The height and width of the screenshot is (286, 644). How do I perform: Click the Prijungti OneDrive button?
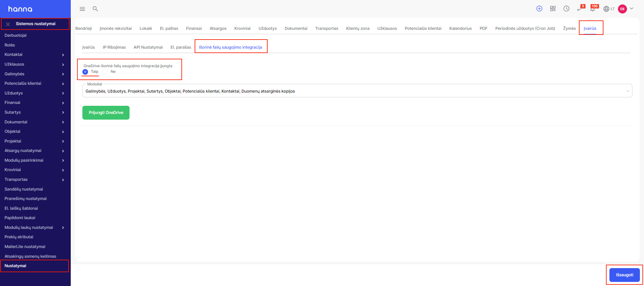[x=106, y=113]
